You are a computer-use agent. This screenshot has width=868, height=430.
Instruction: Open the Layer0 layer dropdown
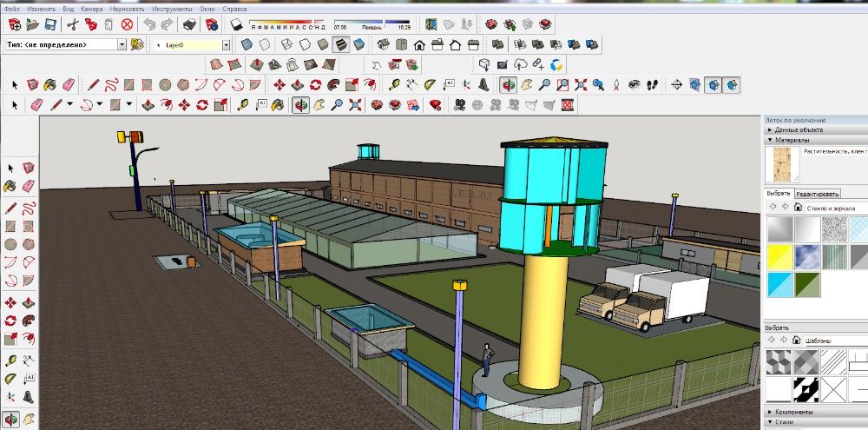click(x=226, y=45)
